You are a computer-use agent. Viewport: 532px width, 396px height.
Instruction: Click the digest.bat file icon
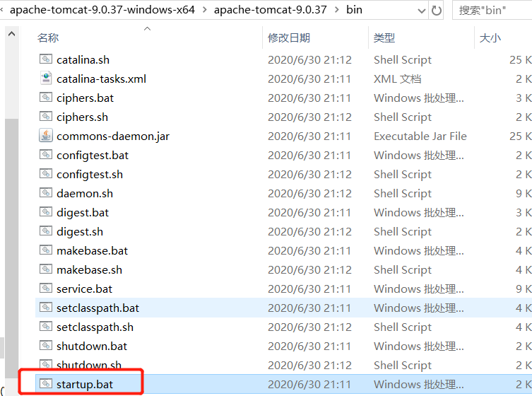click(x=46, y=212)
